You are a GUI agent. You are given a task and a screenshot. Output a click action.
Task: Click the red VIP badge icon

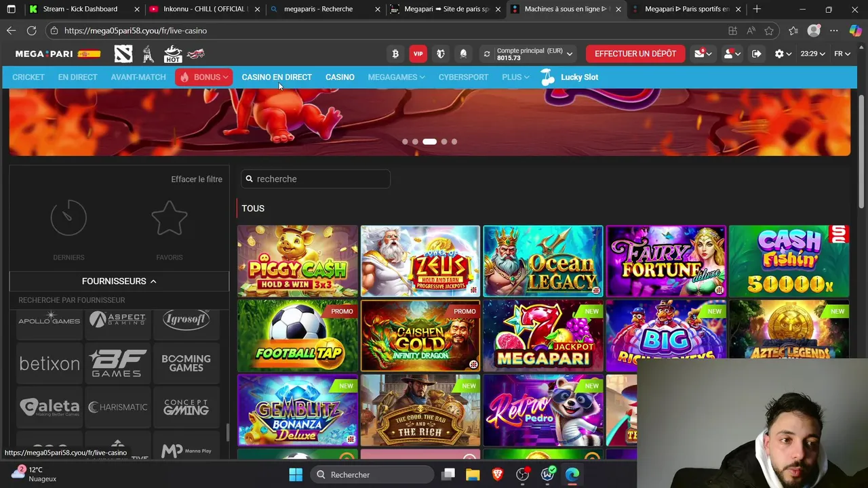coord(418,54)
